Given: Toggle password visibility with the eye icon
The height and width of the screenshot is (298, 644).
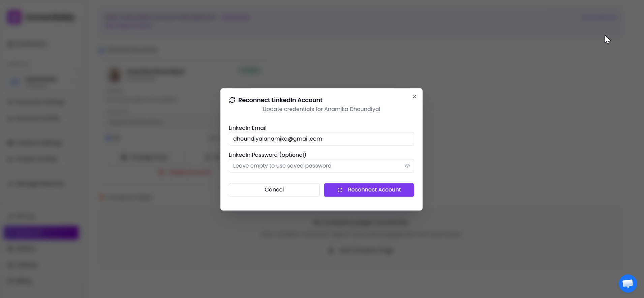Looking at the screenshot, I should tap(407, 166).
